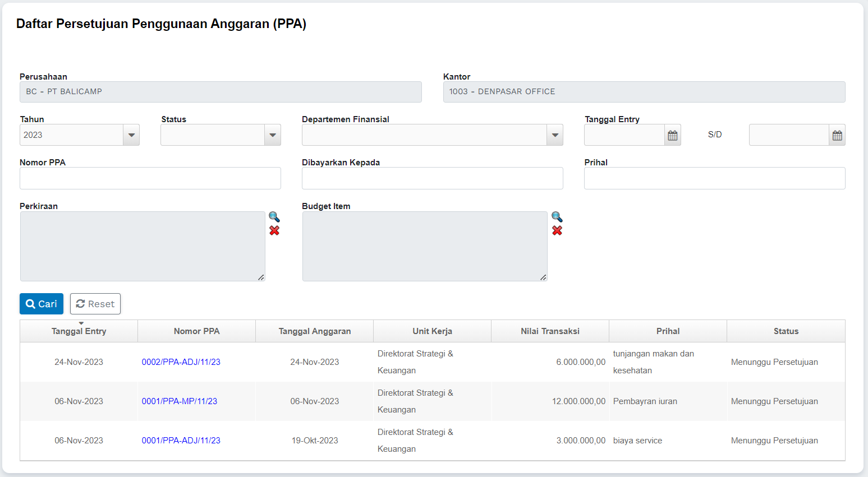This screenshot has height=477, width=868.
Task: Clear Budget Item with the red X icon
Action: [557, 230]
